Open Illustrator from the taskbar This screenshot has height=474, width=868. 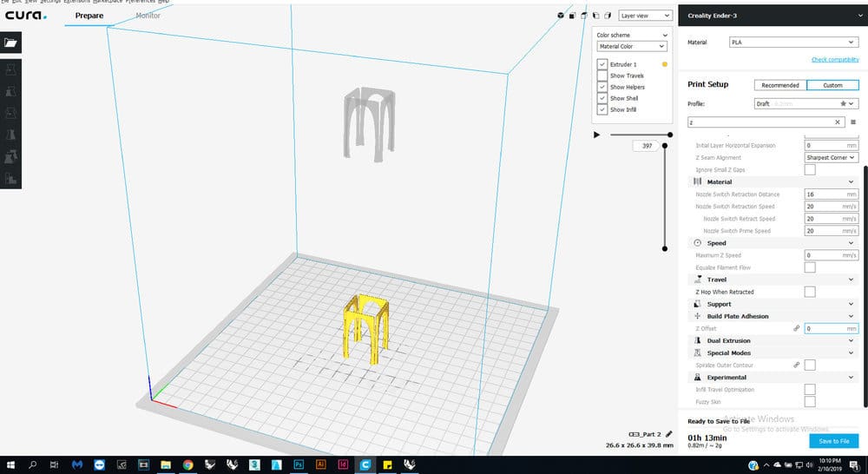coord(320,464)
